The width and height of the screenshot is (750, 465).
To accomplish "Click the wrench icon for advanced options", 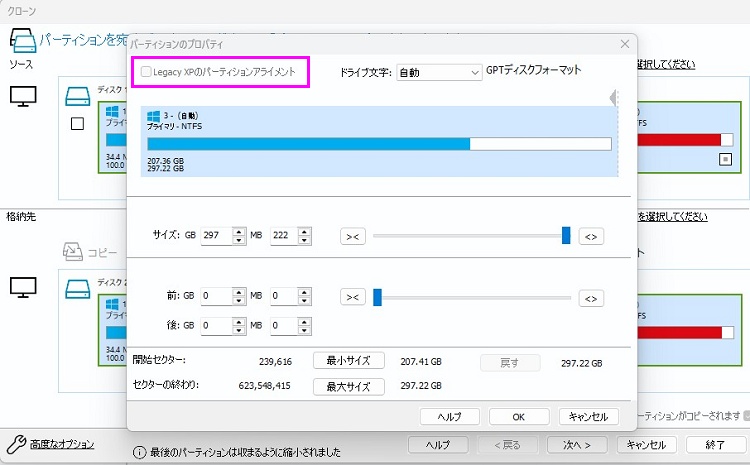I will click(16, 443).
